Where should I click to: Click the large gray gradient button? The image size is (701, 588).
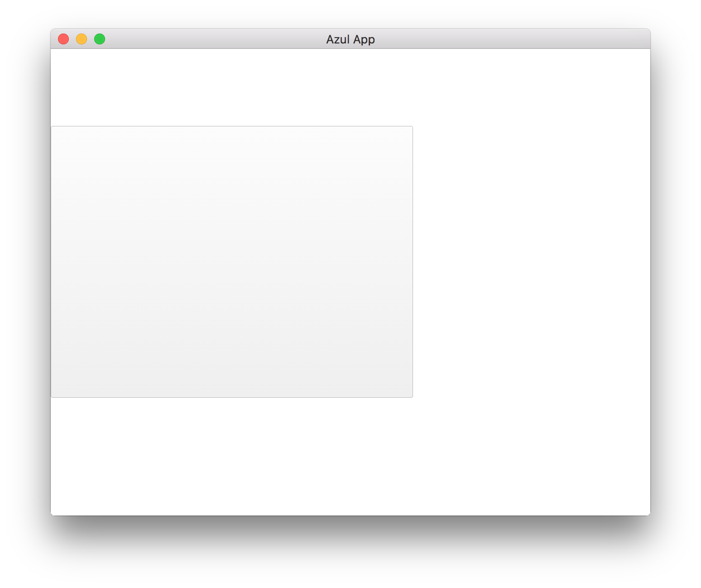pyautogui.click(x=232, y=262)
